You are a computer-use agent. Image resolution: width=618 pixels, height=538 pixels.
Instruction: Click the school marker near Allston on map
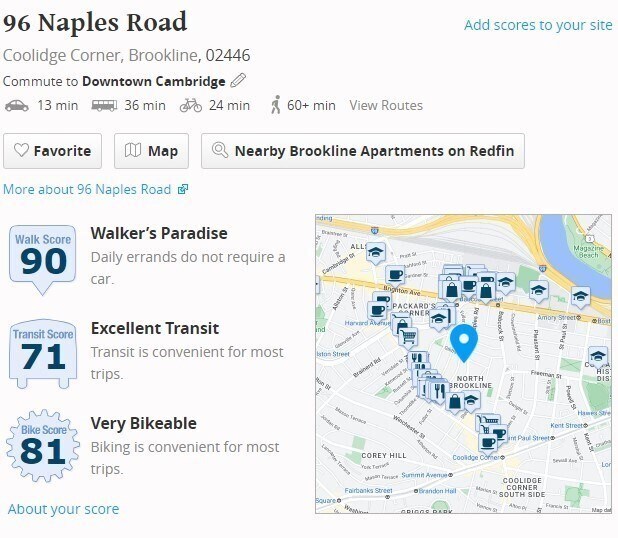pos(376,251)
